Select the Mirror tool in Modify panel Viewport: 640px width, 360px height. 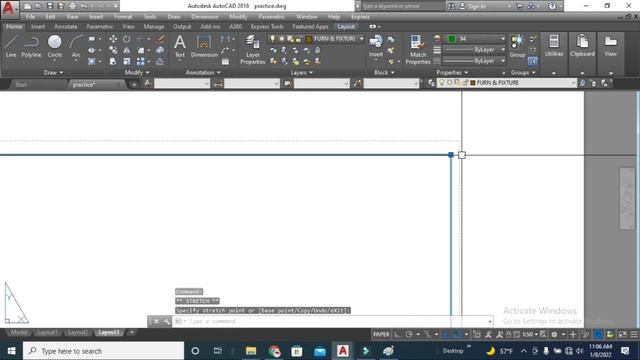[x=127, y=50]
